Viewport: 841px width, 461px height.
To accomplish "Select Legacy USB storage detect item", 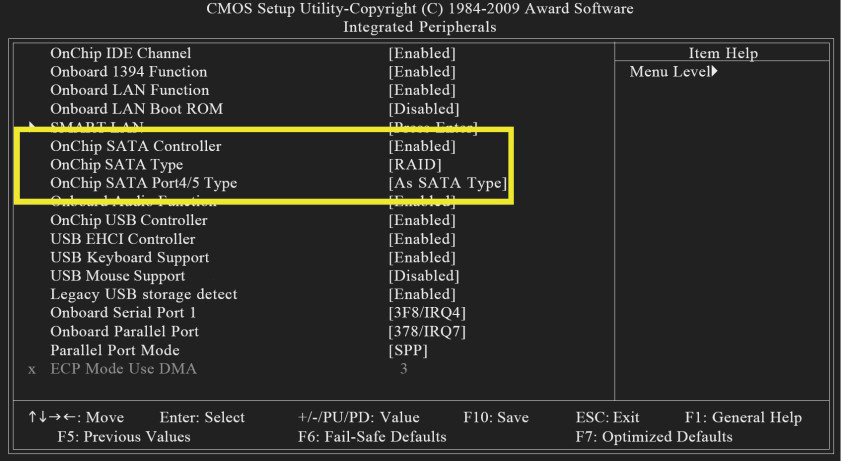I will pos(136,294).
